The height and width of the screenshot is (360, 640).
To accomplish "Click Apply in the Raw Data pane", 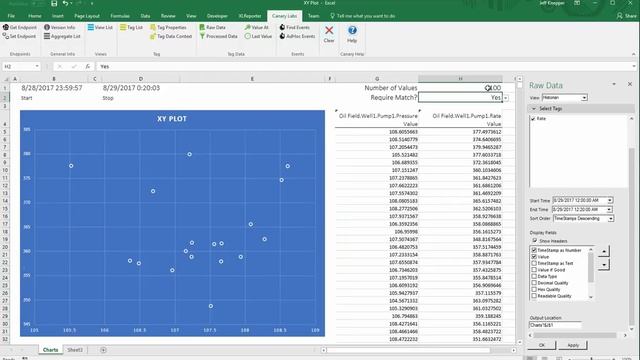I will pyautogui.click(x=573, y=345).
